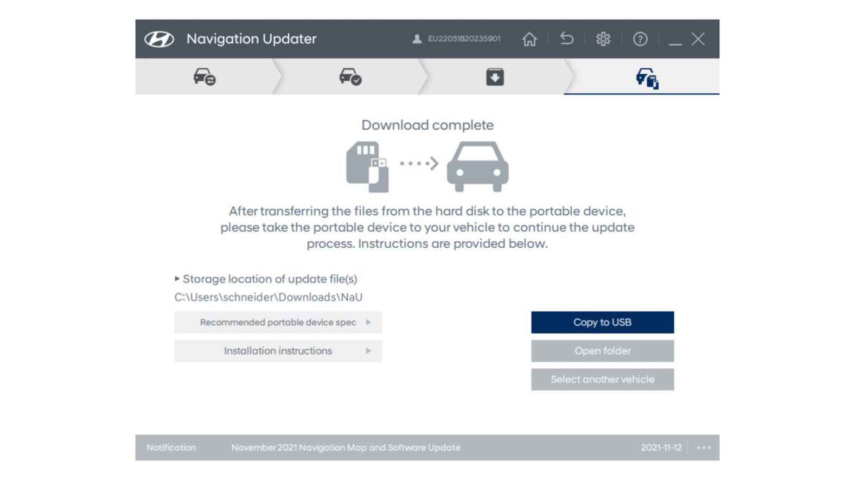The height and width of the screenshot is (488, 868).
Task: Open the help question mark icon
Action: (641, 38)
